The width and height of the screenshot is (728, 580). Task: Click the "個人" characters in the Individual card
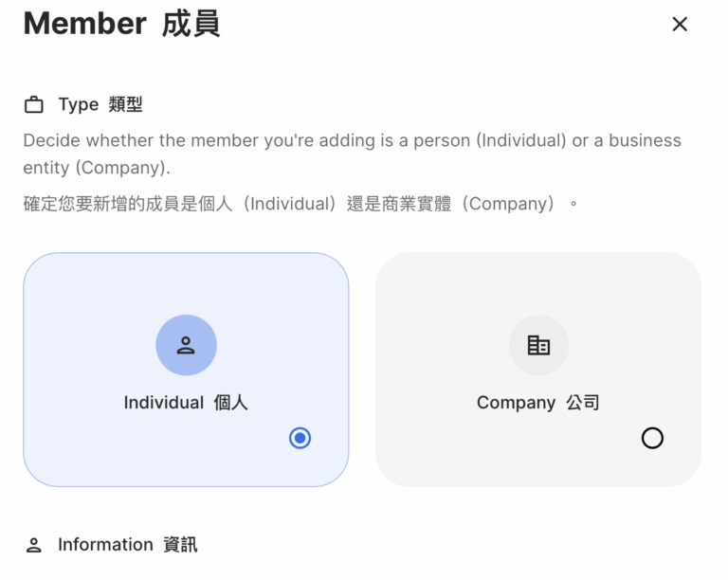tap(230, 403)
